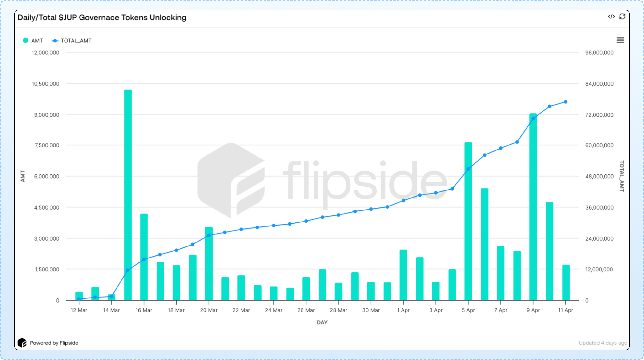Select the 9 Apr AMT bar
Screen dimensions: 644x360
(533, 207)
